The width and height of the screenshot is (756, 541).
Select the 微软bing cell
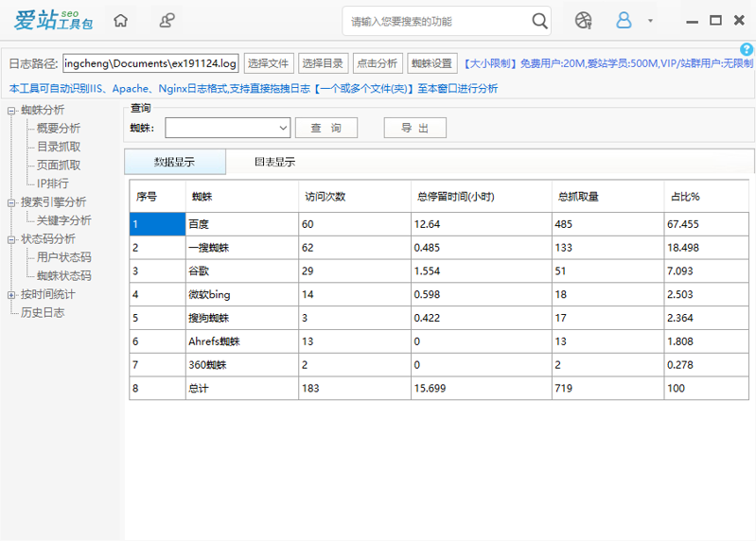click(x=242, y=294)
